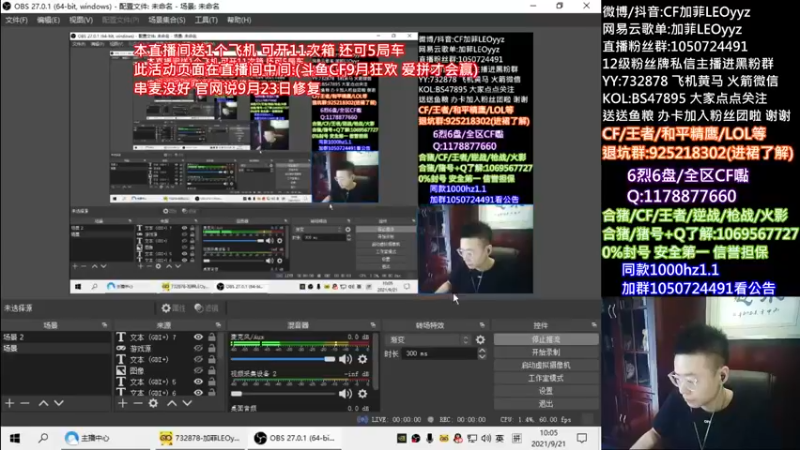Select 场景 in Scenes list
The image size is (800, 450).
[56, 348]
